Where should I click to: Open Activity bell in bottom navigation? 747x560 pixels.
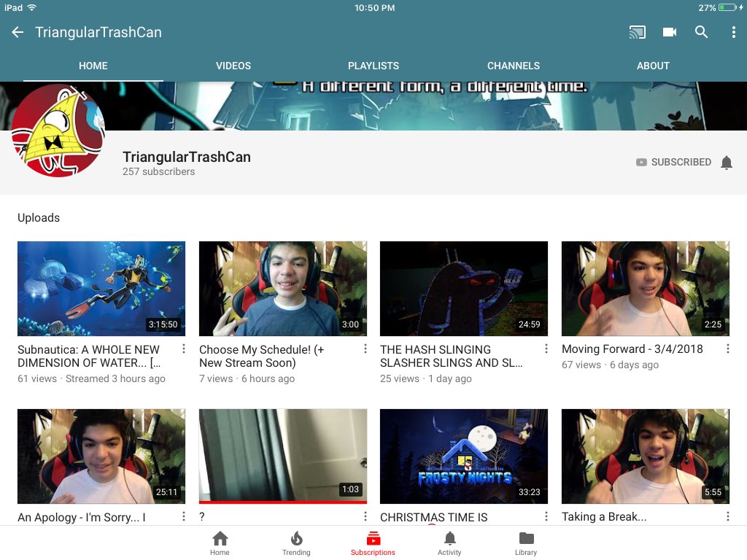click(x=449, y=543)
